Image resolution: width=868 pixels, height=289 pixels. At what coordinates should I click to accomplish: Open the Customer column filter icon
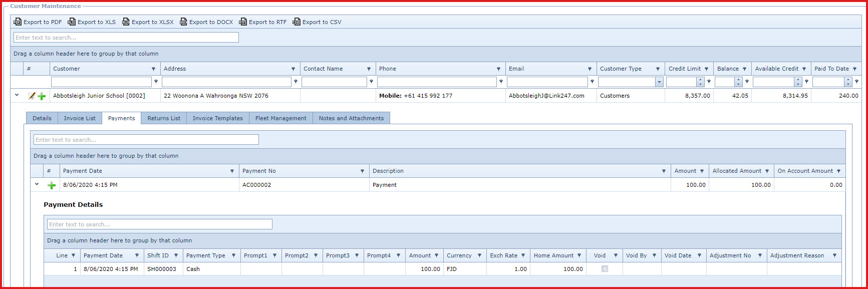point(153,69)
